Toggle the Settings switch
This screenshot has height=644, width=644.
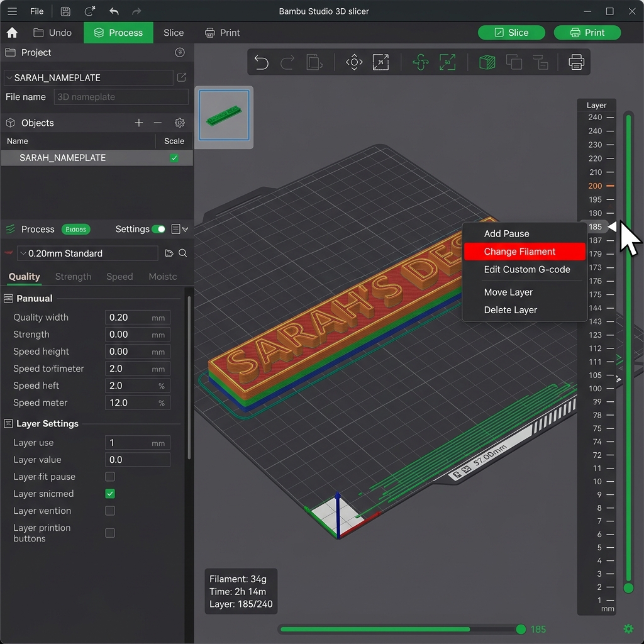point(158,229)
